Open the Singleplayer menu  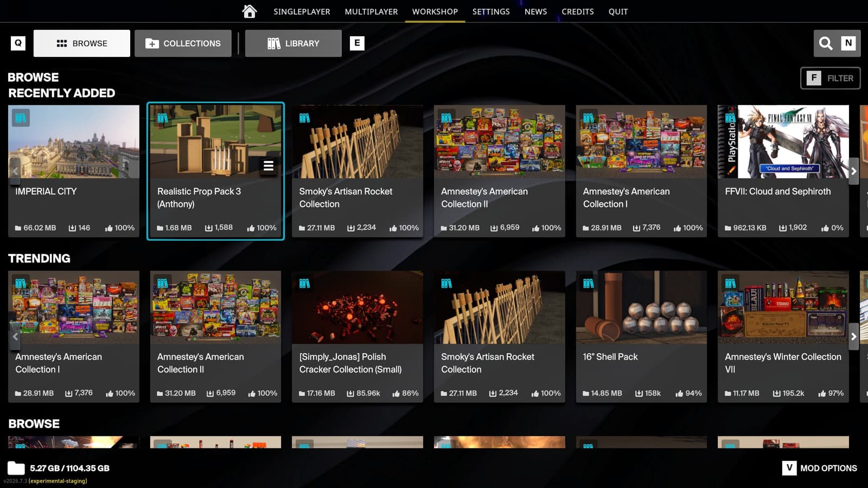pos(302,11)
